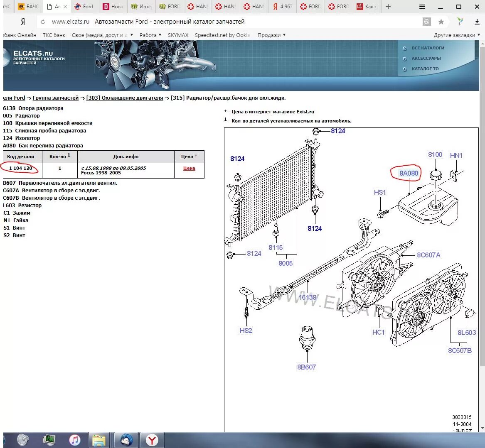Follow the "ели Ford" breadcrumb link
The image size is (485, 448).
pyautogui.click(x=14, y=98)
